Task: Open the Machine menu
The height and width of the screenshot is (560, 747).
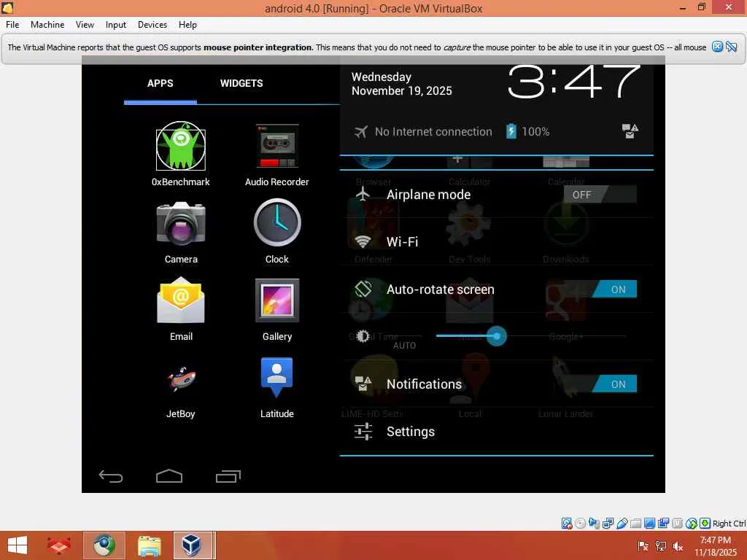Action: pyautogui.click(x=47, y=25)
